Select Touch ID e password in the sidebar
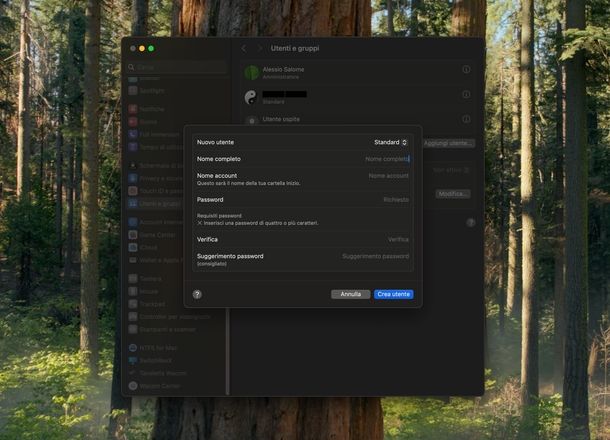This screenshot has height=440, width=610. pyautogui.click(x=156, y=191)
